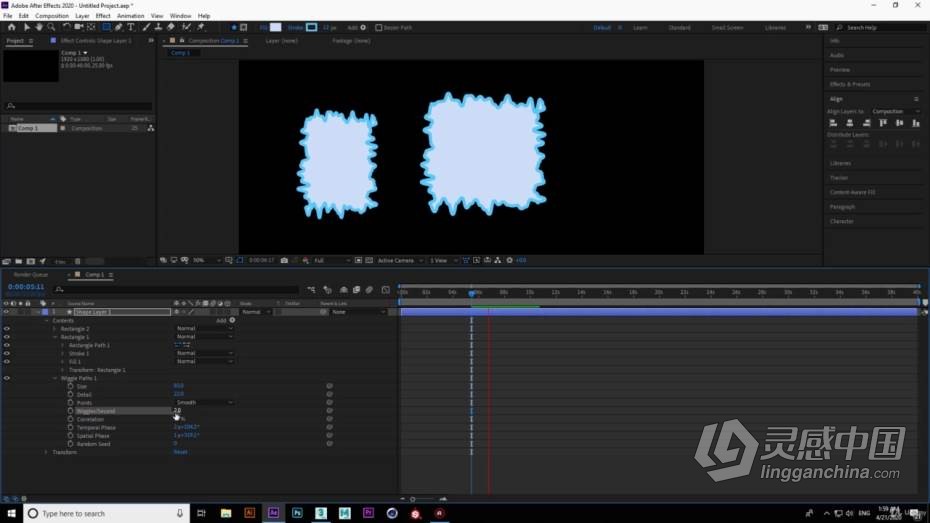Select the Clone Stamp tool
Viewport: 930px width, 523px height.
tap(158, 27)
